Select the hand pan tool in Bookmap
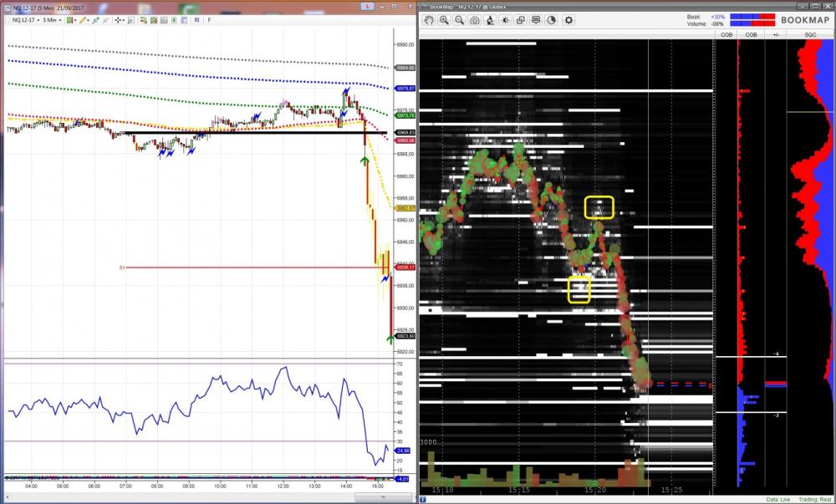 (x=428, y=20)
